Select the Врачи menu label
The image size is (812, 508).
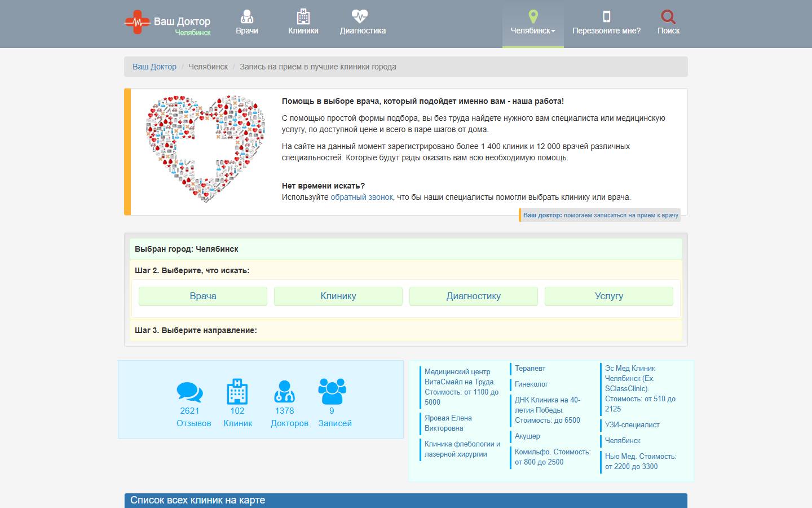click(247, 30)
